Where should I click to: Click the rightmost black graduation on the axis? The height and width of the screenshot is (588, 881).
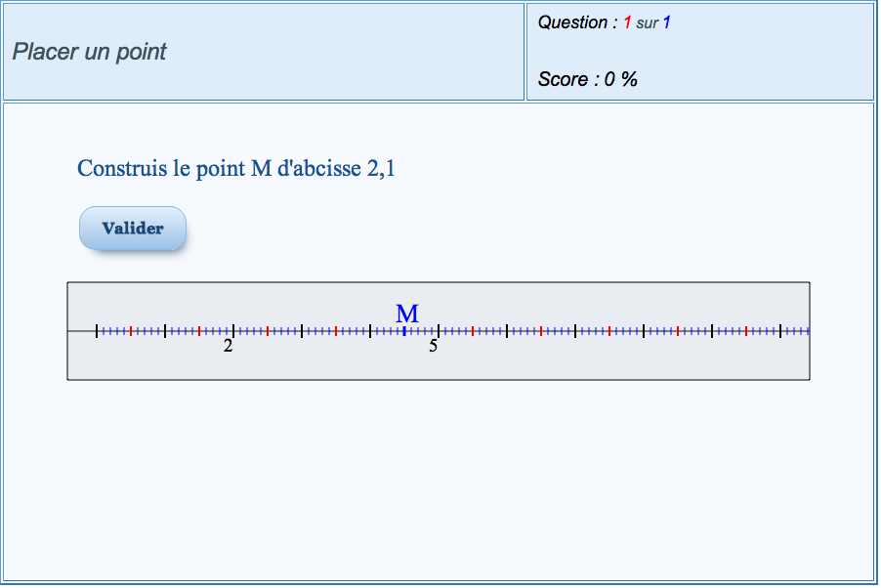point(780,331)
